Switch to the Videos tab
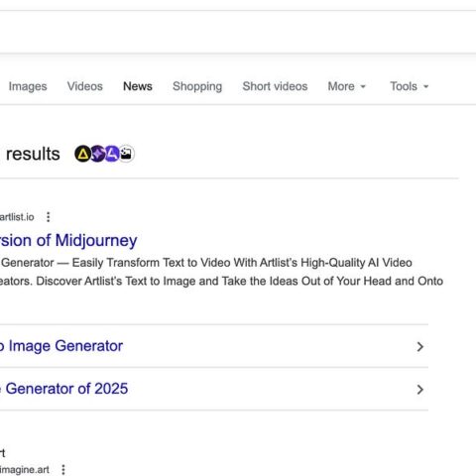This screenshot has height=476, width=476. point(85,86)
